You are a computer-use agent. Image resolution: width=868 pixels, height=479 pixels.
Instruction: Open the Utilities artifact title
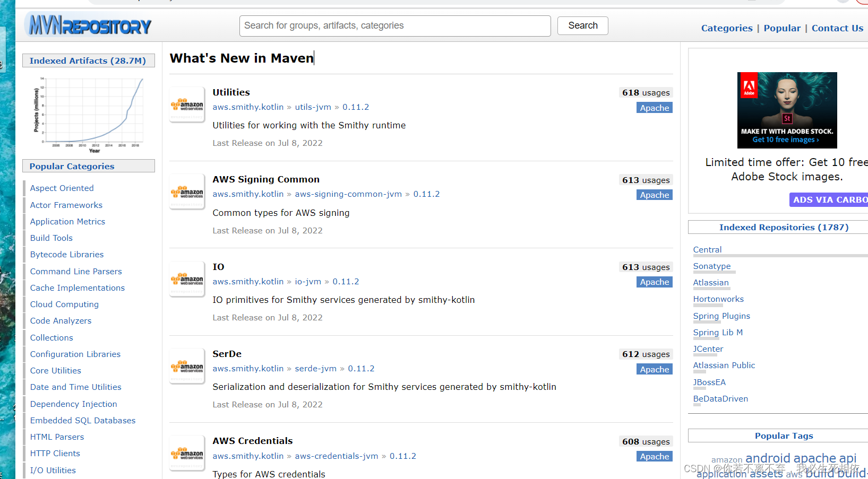231,92
